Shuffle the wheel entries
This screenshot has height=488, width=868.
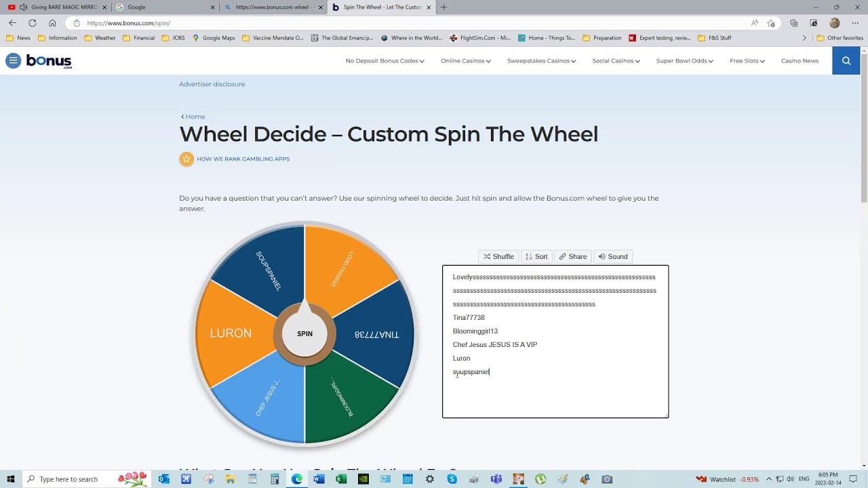[x=498, y=257]
